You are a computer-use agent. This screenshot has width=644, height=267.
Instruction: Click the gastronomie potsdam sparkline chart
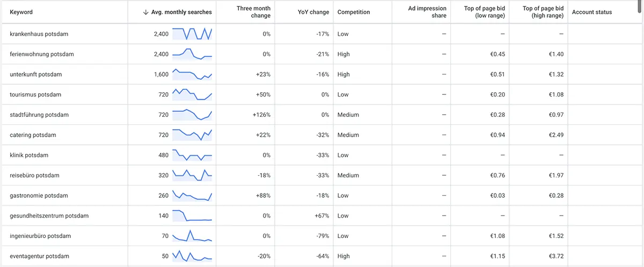192,196
